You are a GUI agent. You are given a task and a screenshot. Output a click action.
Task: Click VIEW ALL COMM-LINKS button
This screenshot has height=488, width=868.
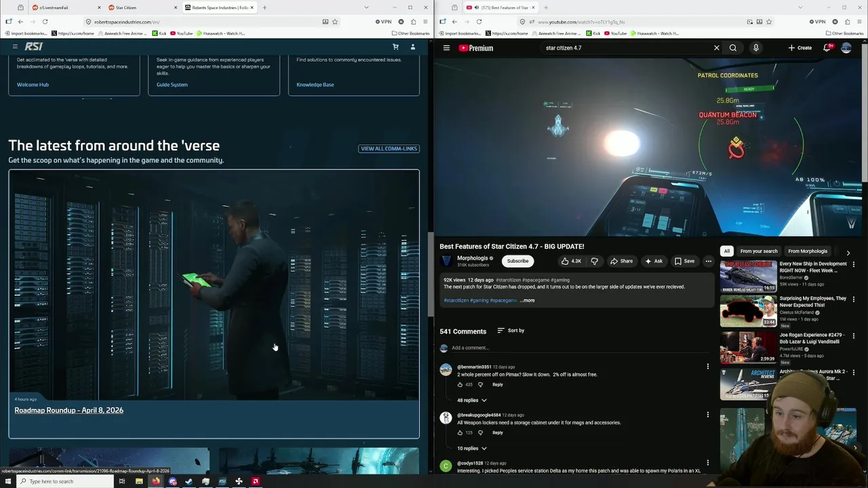click(x=389, y=148)
